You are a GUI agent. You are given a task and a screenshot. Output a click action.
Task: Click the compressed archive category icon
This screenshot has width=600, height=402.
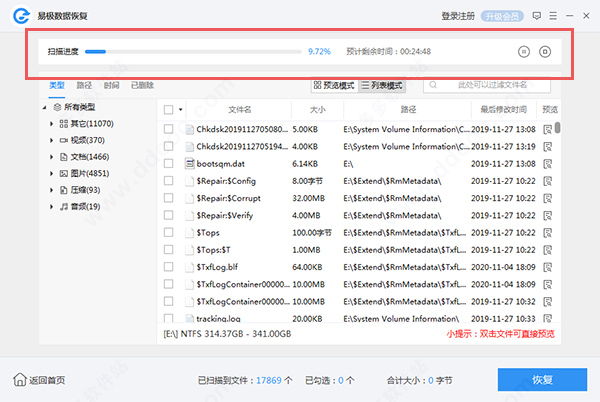64,190
